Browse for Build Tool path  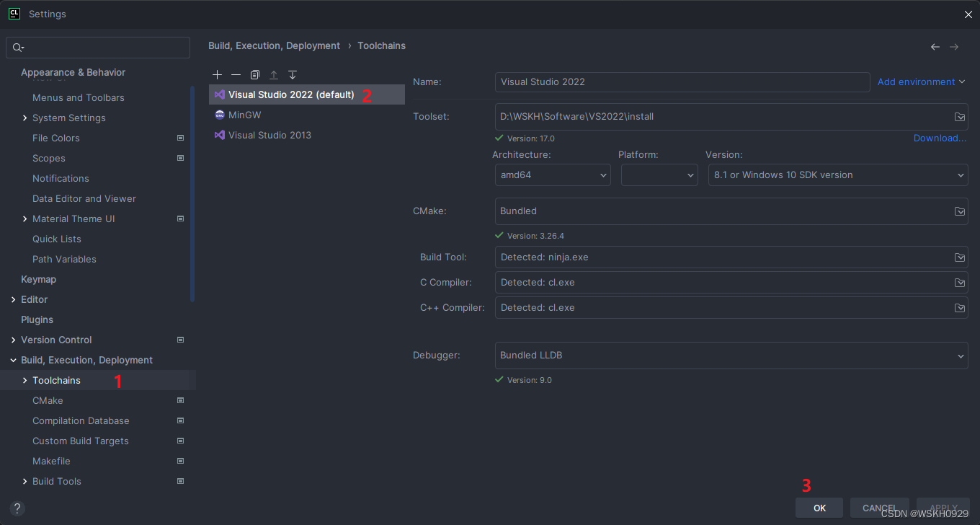pos(960,257)
